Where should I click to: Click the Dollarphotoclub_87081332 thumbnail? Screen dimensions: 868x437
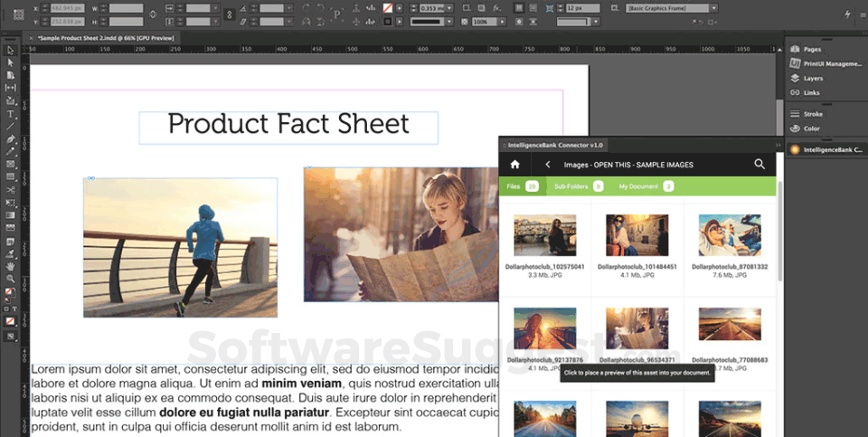click(730, 235)
